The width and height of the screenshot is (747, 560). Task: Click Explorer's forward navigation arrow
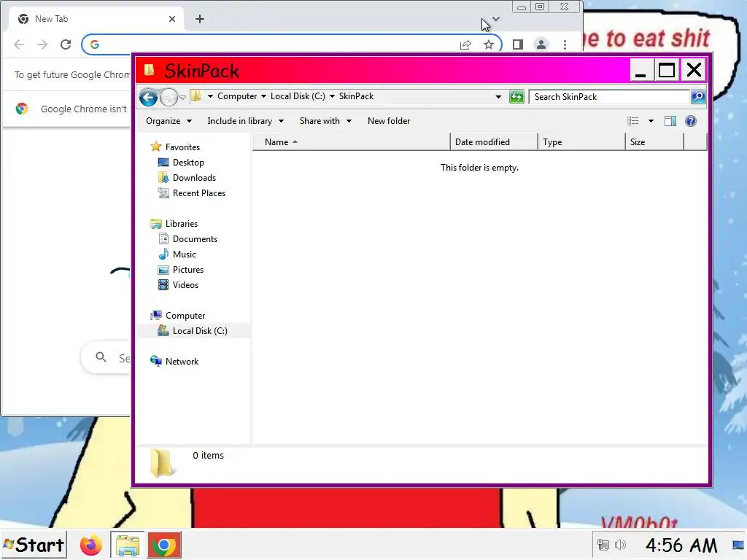click(169, 97)
